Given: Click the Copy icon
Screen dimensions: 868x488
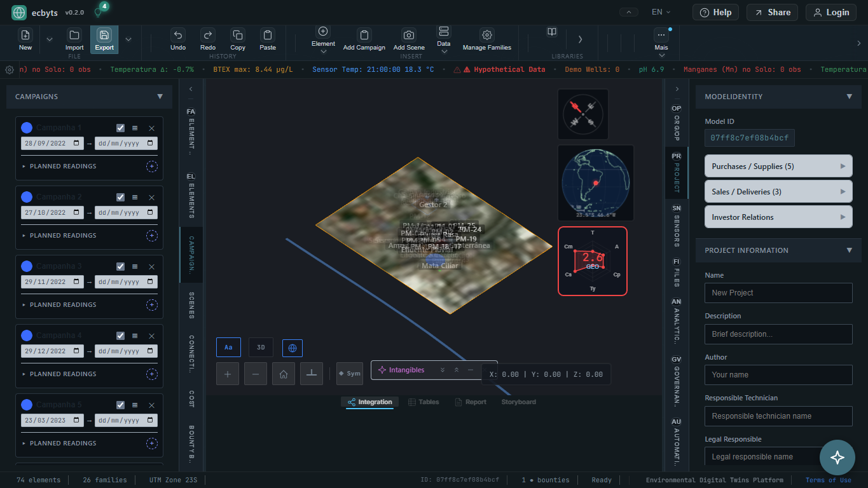Looking at the screenshot, I should [238, 36].
